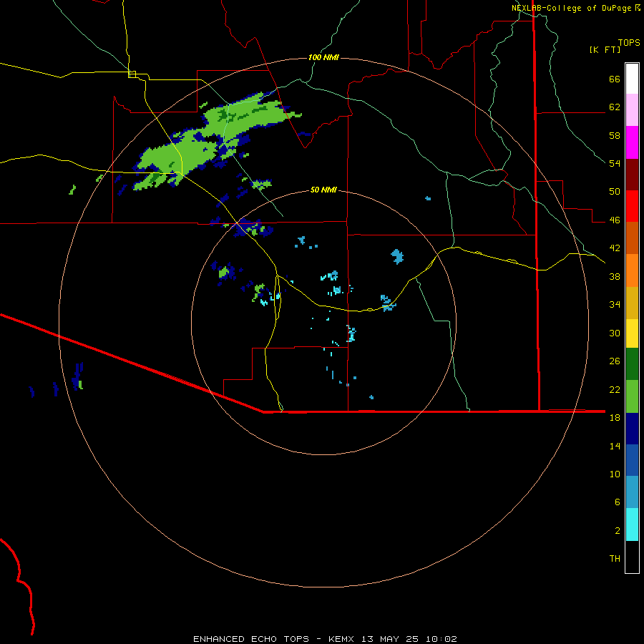644x644 pixels.
Task: Click legend value 18
Action: point(615,418)
